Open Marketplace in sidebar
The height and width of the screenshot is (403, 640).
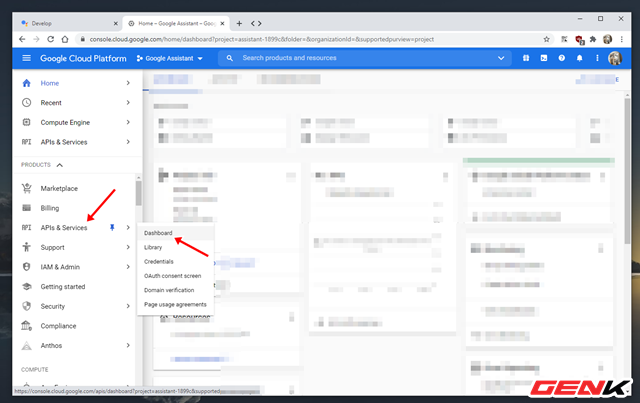(x=59, y=188)
